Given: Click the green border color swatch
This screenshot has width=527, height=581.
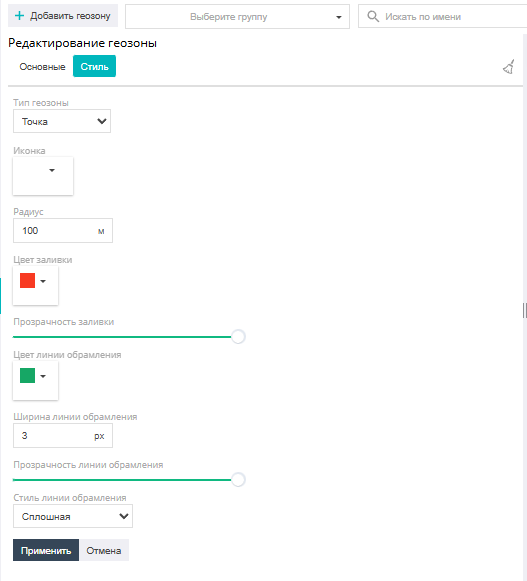Looking at the screenshot, I should click(x=27, y=376).
